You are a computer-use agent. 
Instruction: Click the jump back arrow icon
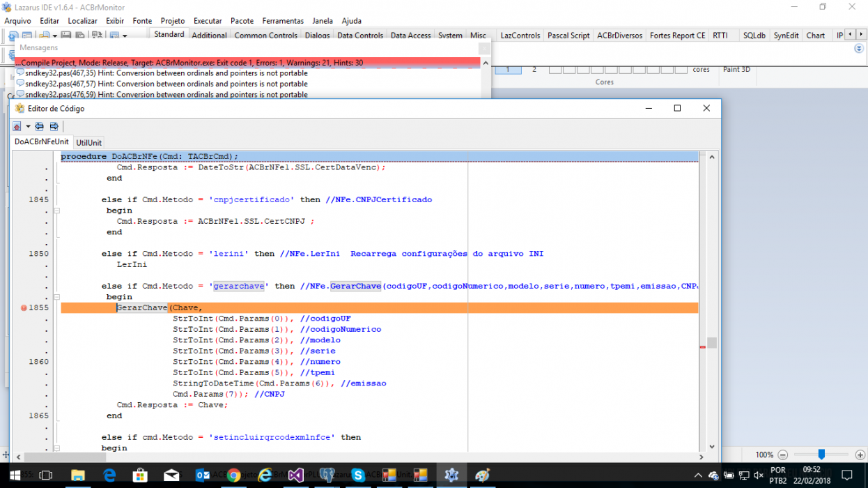point(40,126)
